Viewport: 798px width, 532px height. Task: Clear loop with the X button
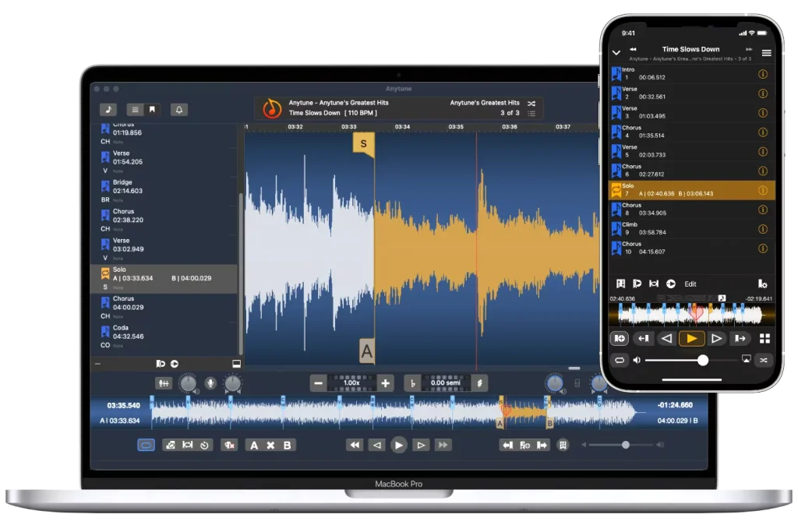click(x=270, y=445)
